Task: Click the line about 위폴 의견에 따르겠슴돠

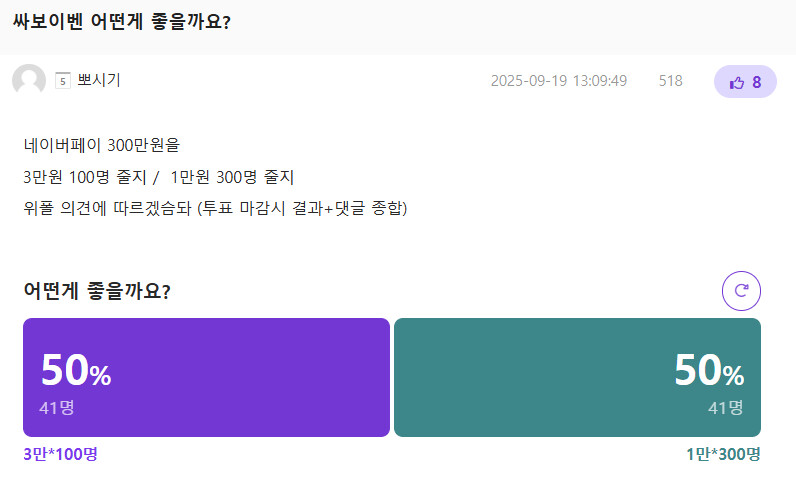Action: click(x=215, y=208)
